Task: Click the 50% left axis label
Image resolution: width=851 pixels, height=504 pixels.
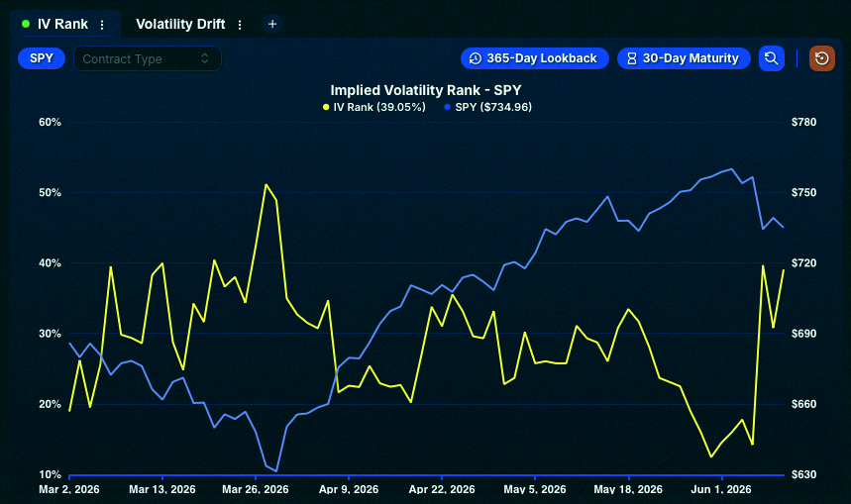Action: [x=50, y=193]
